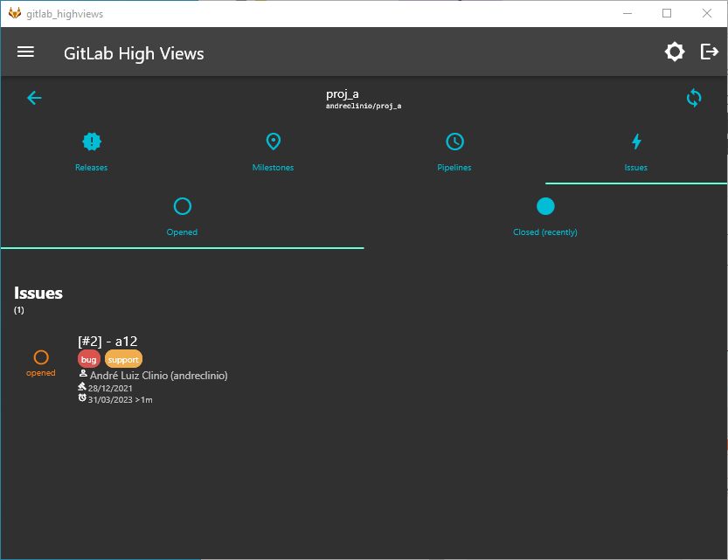Screen dimensions: 728x560
Task: Click the Releases badge icon
Action: pos(92,142)
